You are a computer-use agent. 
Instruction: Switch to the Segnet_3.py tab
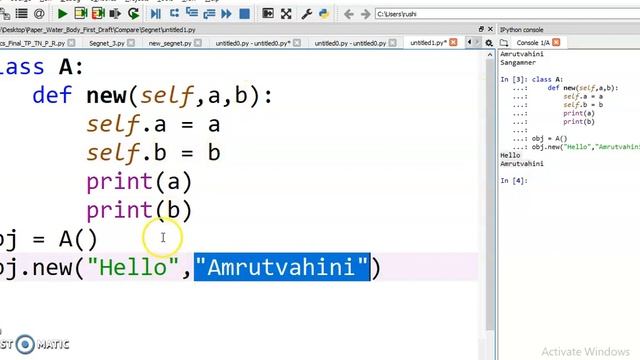coord(107,43)
